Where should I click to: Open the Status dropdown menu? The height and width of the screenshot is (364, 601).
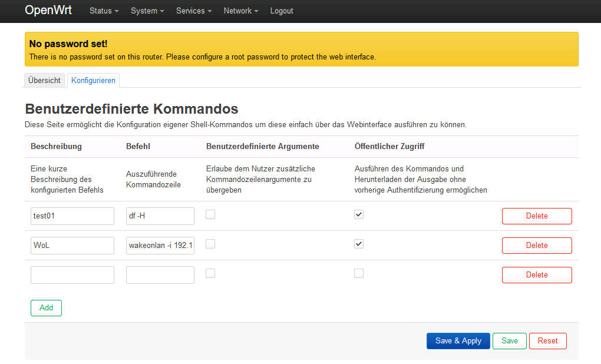pyautogui.click(x=104, y=11)
